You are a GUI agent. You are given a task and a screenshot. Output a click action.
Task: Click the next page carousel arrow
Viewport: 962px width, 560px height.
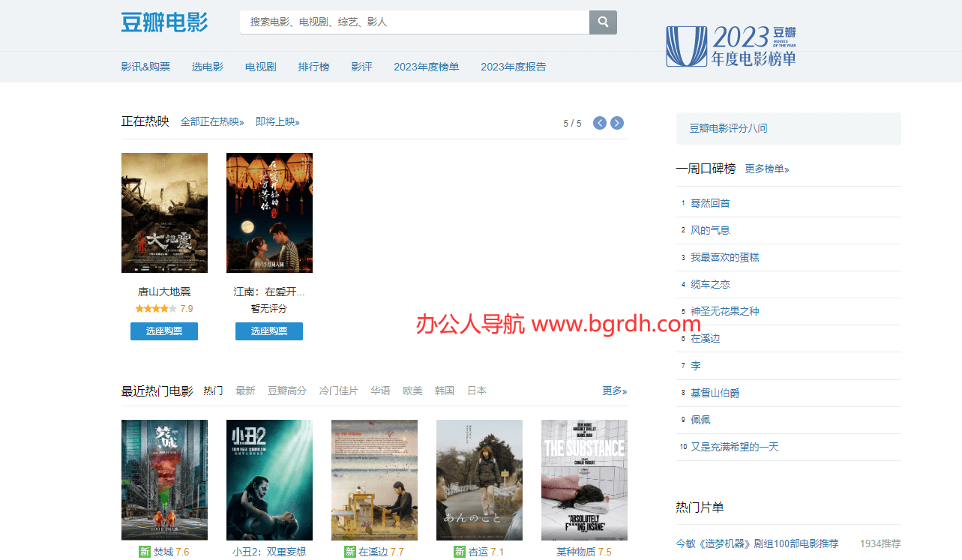[616, 123]
